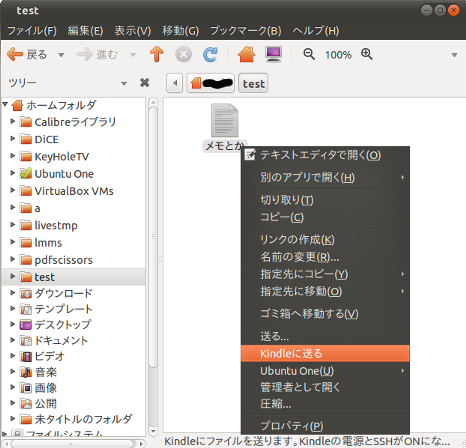Reload the current folder view
The width and height of the screenshot is (466, 448).
tap(210, 54)
